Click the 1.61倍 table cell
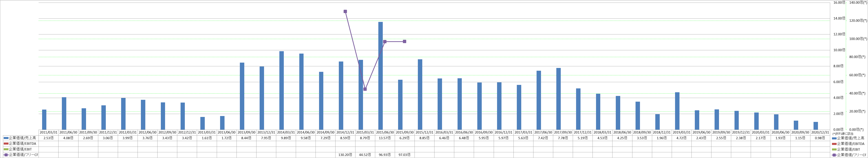 click(x=207, y=138)
